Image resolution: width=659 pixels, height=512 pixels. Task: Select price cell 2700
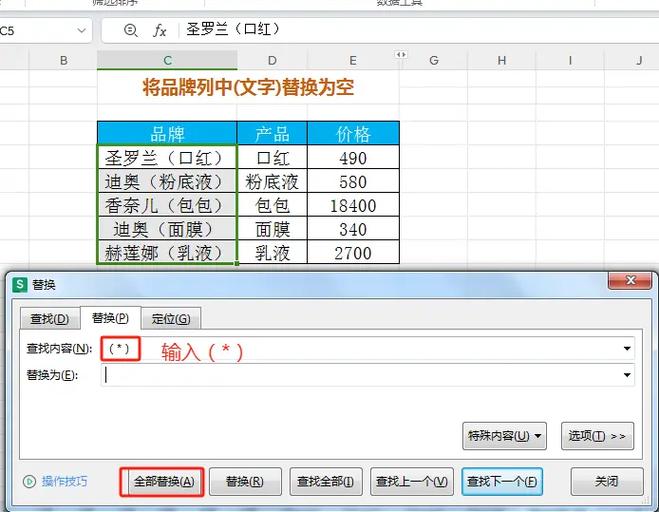(353, 252)
